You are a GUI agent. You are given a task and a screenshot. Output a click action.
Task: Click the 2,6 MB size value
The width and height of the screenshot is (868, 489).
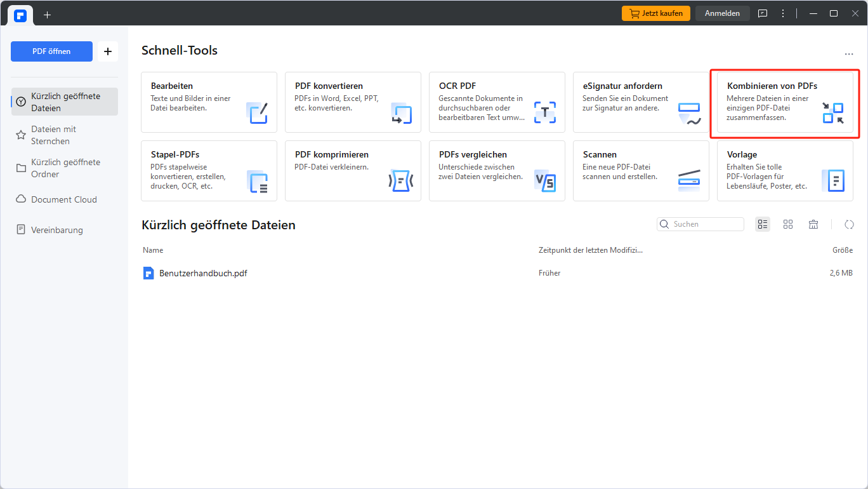tap(841, 273)
